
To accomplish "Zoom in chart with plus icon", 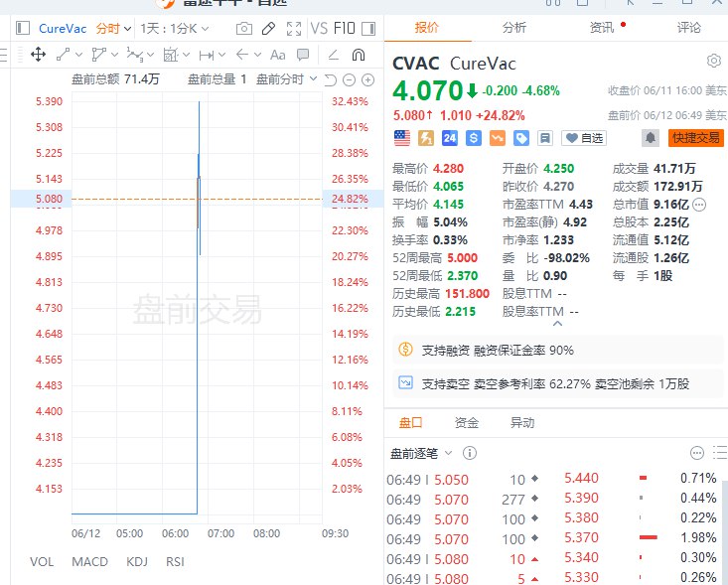I will (x=367, y=79).
